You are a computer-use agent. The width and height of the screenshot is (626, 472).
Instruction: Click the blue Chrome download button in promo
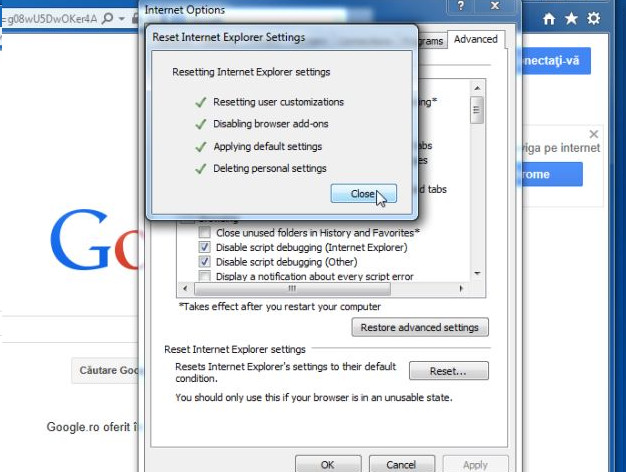pyautogui.click(x=550, y=174)
